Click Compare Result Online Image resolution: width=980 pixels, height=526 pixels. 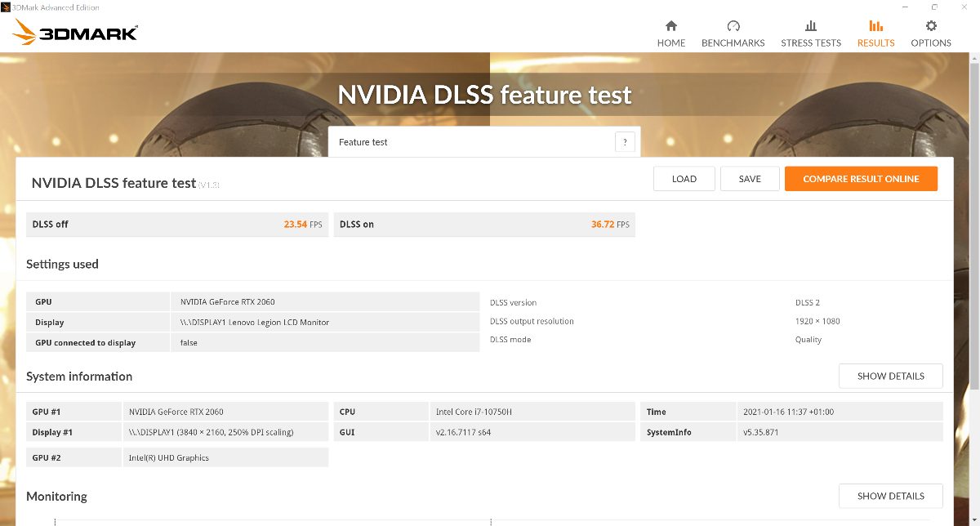[x=861, y=179]
